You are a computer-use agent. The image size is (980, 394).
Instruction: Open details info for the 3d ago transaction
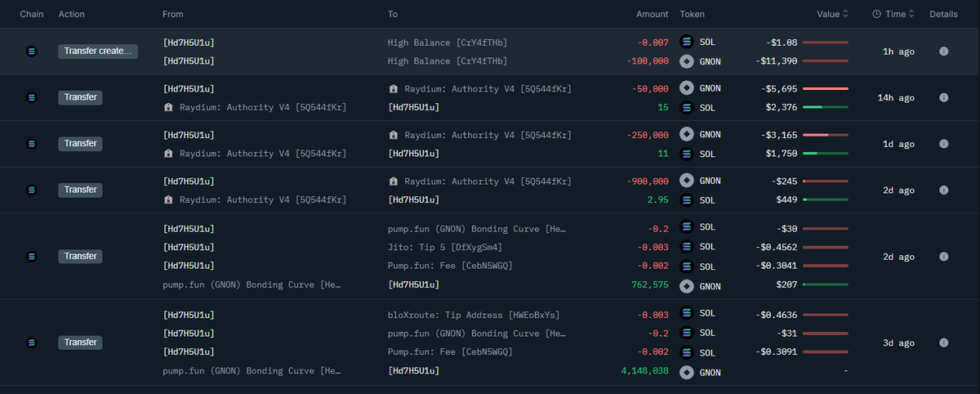coord(943,343)
